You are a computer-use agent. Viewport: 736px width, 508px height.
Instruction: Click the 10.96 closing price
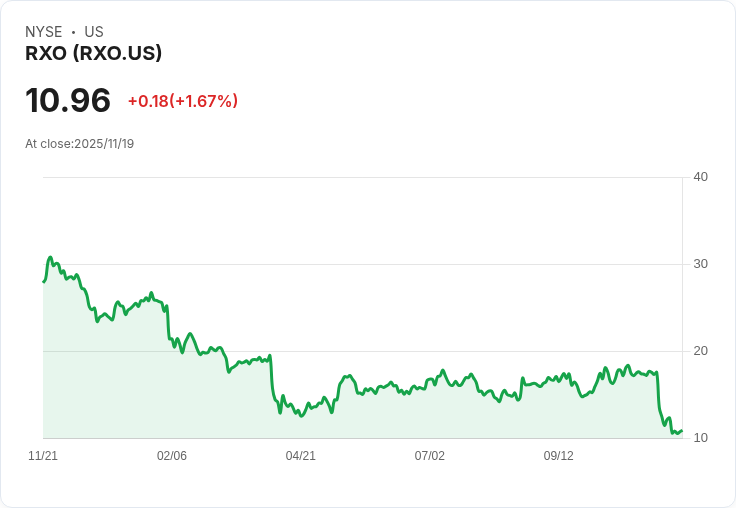click(68, 101)
